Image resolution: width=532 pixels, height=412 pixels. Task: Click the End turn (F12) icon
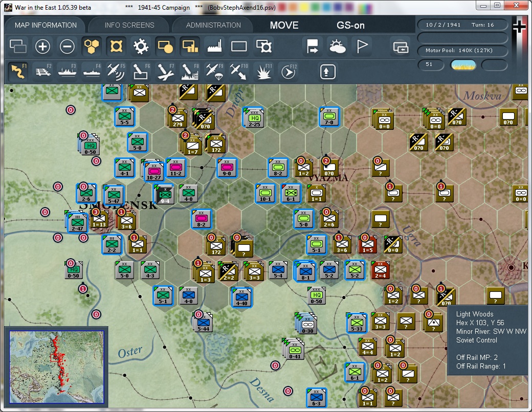289,71
